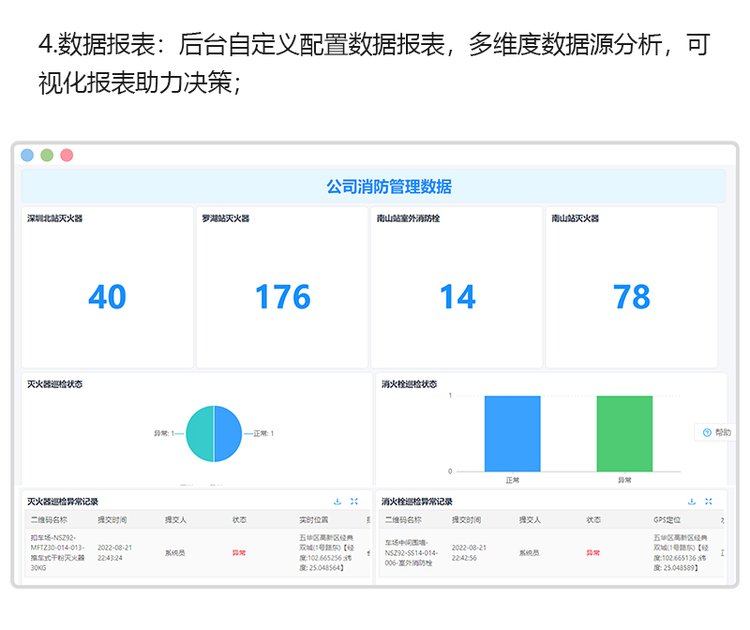Select the blue 正常 pie slice
The width and height of the screenshot is (750, 630).
(x=228, y=434)
